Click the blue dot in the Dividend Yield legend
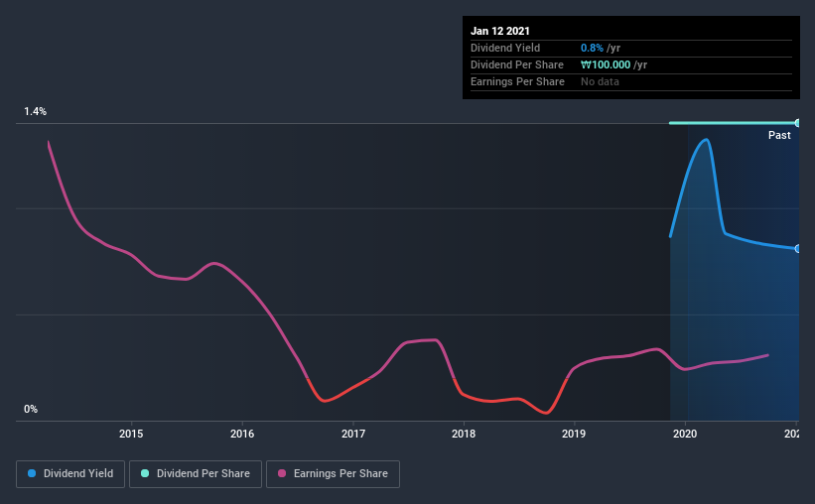Screen dimensions: 815x504 click(32, 473)
